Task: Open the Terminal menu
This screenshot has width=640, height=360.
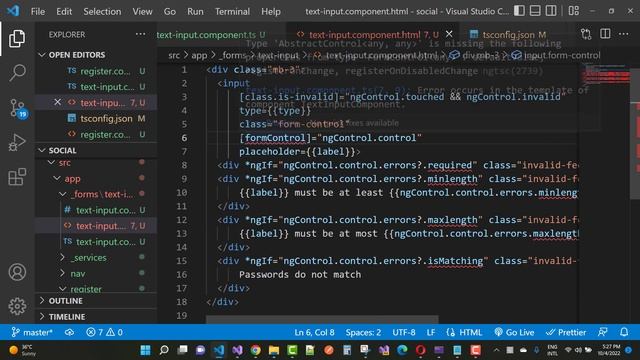Action: [232, 11]
